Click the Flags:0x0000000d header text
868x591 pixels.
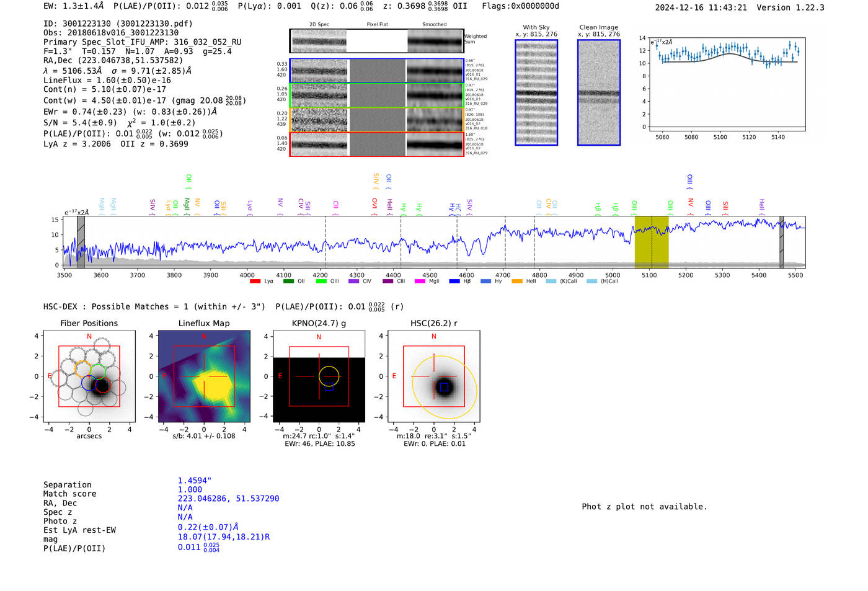(520, 6)
